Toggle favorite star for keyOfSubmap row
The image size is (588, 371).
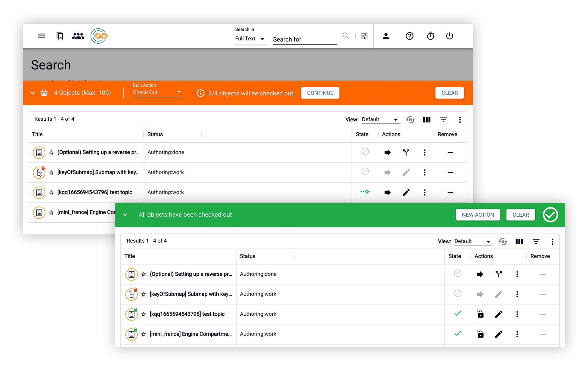pos(51,172)
